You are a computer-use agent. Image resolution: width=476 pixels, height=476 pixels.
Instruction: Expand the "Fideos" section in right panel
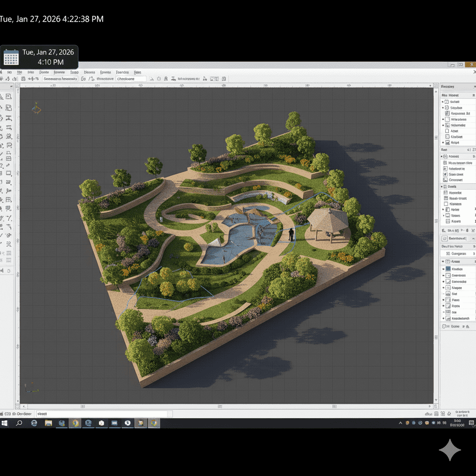click(x=443, y=157)
